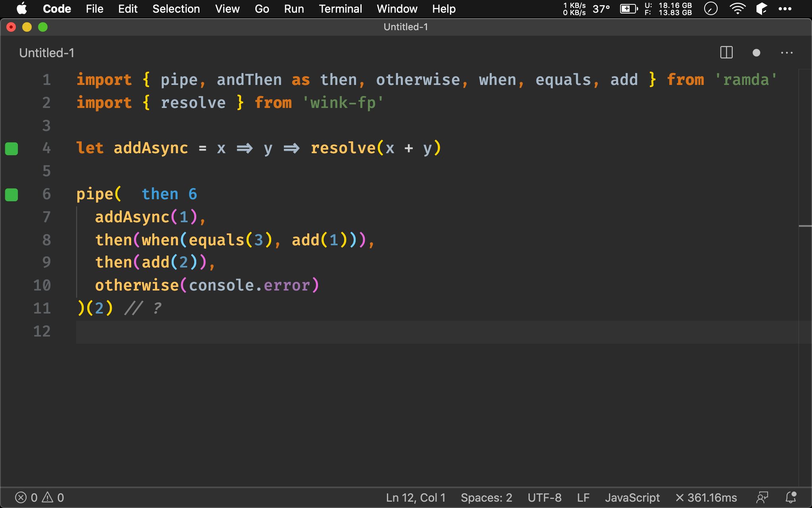
Task: Click console.error on line 10
Action: click(249, 285)
